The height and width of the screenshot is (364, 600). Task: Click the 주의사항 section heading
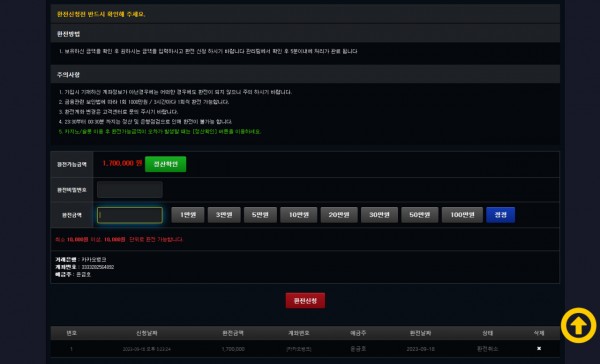[68, 75]
